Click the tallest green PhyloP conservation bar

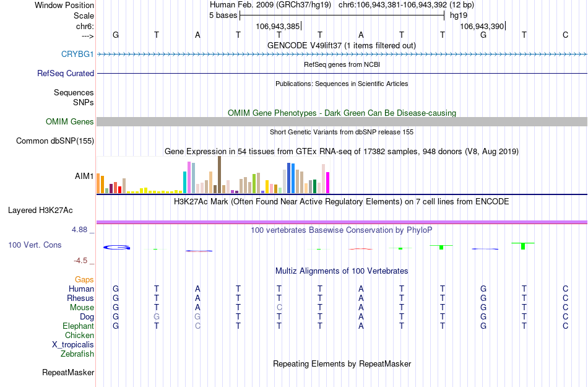click(523, 246)
